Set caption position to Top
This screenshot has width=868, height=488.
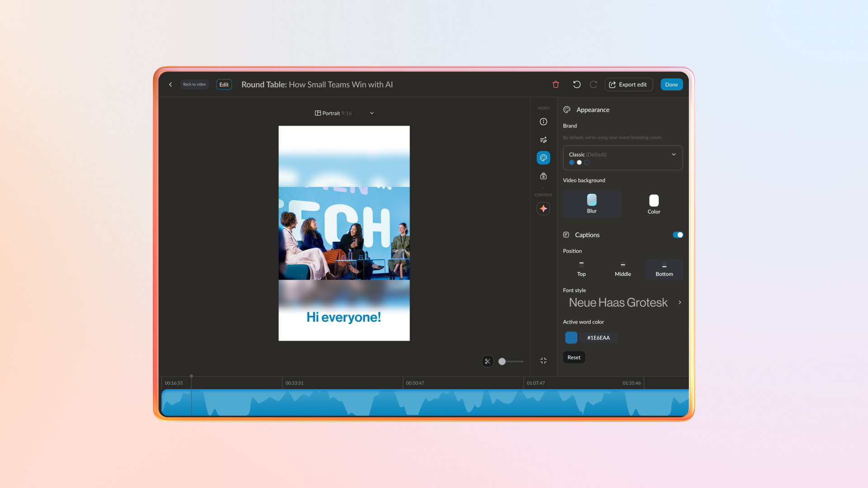click(581, 269)
